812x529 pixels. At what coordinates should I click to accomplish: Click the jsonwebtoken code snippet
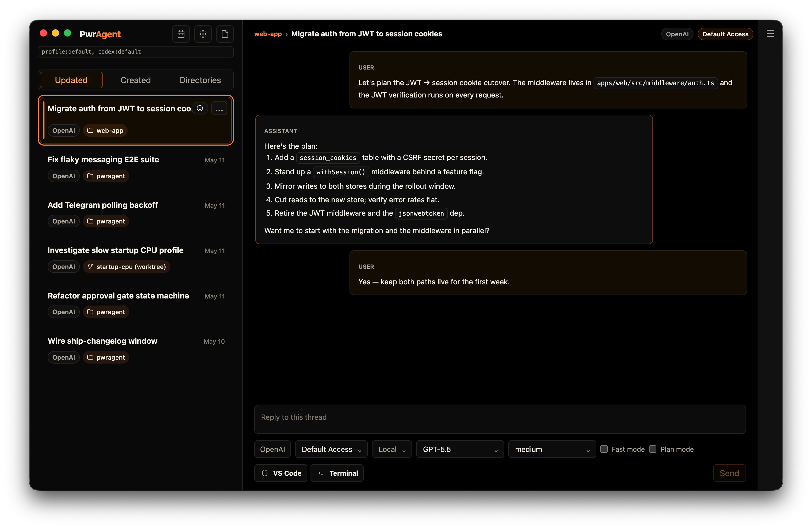tap(421, 213)
